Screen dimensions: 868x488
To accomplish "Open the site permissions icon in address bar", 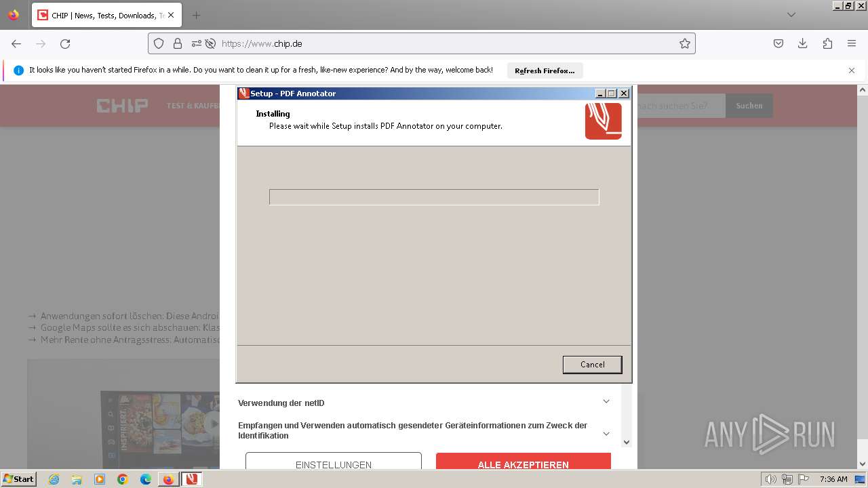I will [x=196, y=43].
